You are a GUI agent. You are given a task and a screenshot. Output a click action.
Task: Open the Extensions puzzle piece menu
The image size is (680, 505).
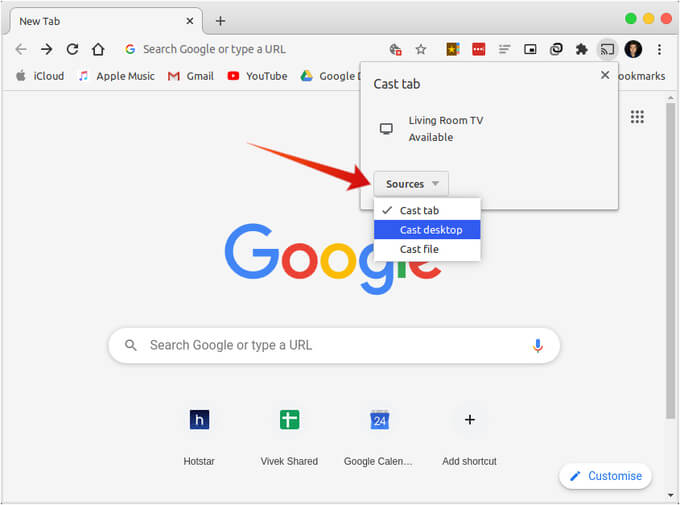[582, 49]
